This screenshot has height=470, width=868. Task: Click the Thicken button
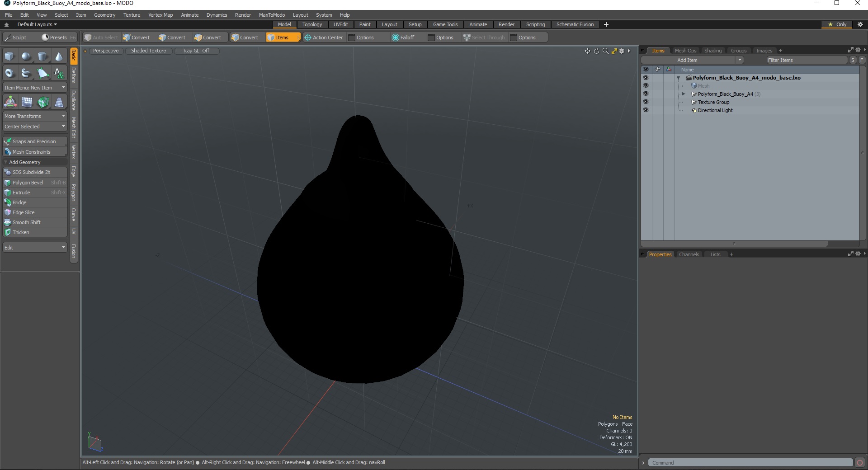[x=35, y=232]
